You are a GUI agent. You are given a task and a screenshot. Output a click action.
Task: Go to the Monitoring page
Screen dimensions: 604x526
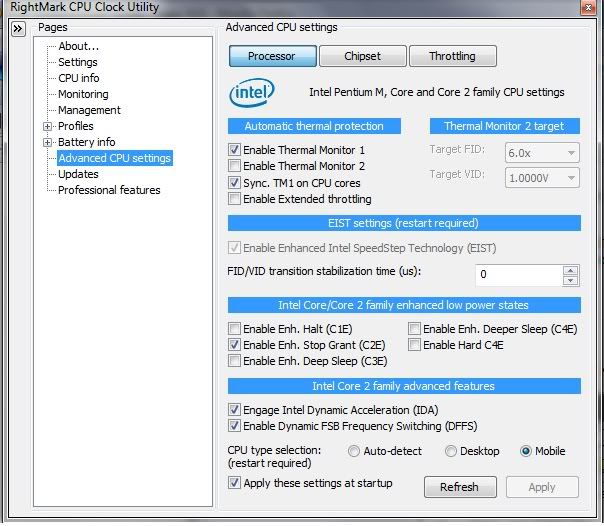pyautogui.click(x=83, y=94)
